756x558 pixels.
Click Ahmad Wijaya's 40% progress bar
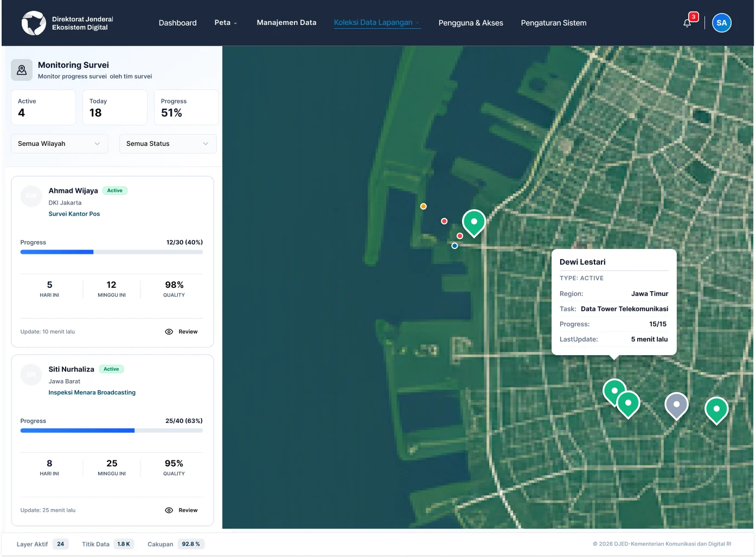pos(112,252)
